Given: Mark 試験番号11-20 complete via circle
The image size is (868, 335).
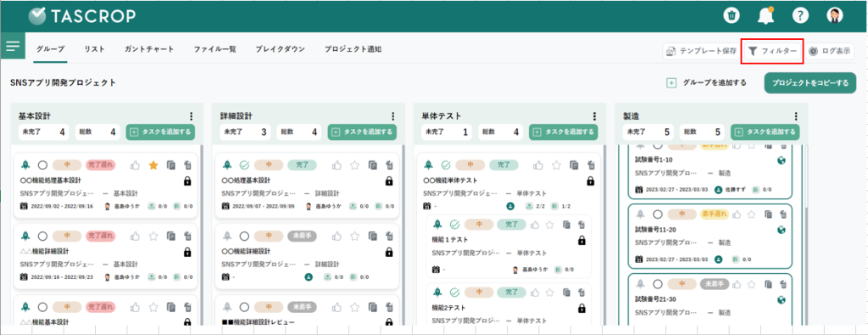Looking at the screenshot, I should 657,215.
